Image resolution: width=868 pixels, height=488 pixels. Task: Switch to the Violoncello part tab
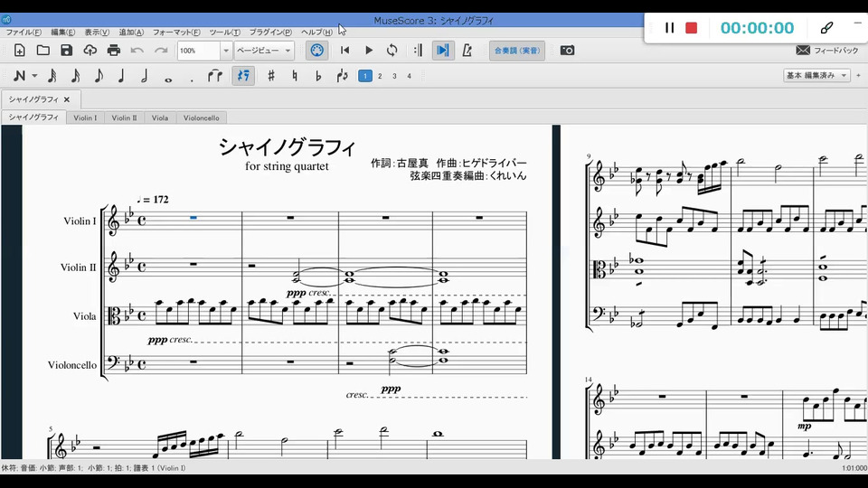click(x=202, y=117)
